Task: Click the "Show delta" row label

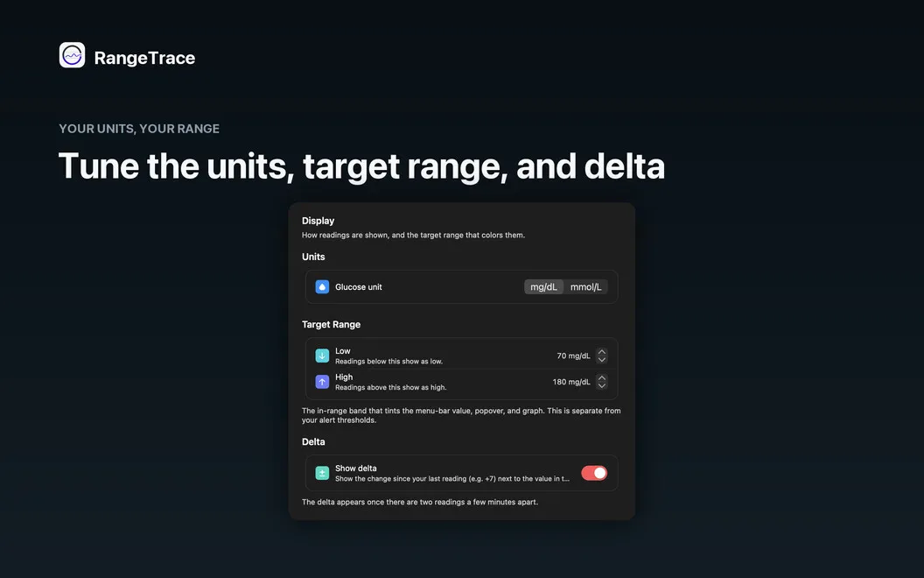Action: point(356,469)
